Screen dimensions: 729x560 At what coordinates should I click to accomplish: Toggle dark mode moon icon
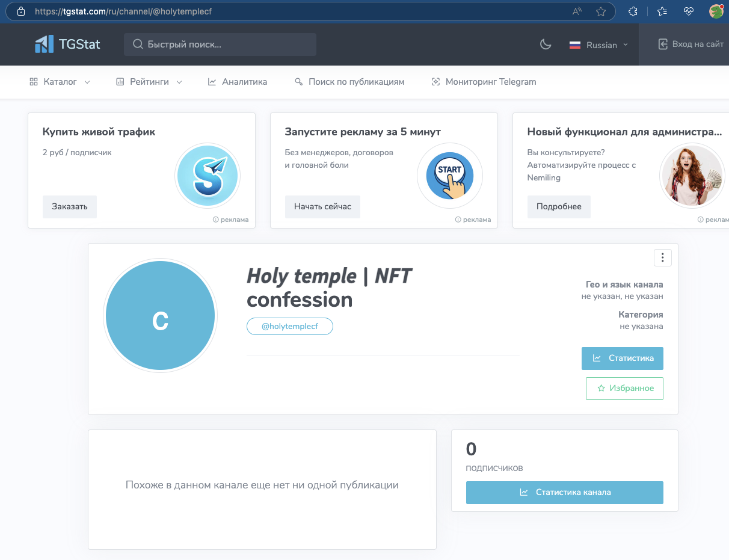tap(546, 45)
